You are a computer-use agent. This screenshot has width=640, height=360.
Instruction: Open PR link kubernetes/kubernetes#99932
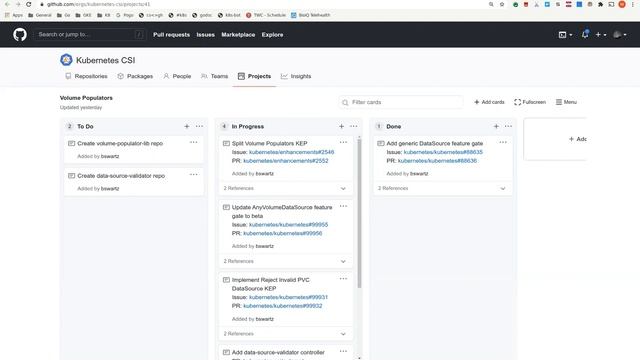pyautogui.click(x=282, y=306)
